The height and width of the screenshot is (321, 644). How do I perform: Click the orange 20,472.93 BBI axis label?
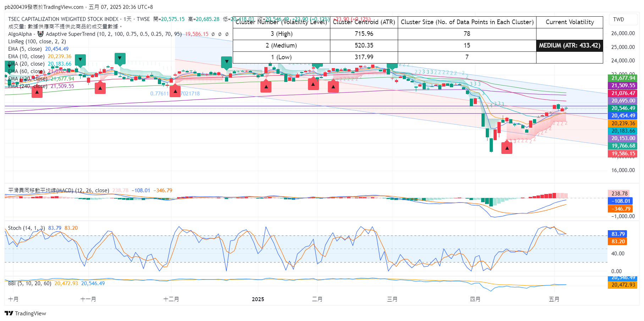click(623, 285)
